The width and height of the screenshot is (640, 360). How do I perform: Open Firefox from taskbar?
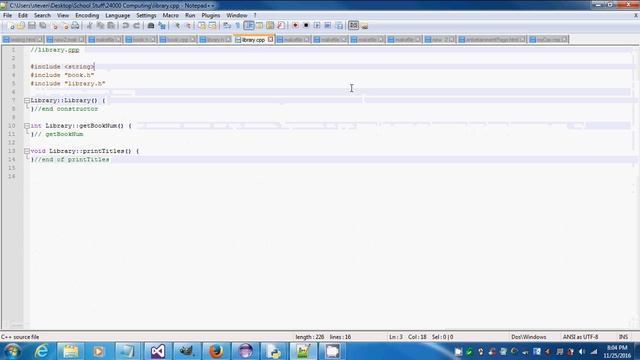(216, 351)
